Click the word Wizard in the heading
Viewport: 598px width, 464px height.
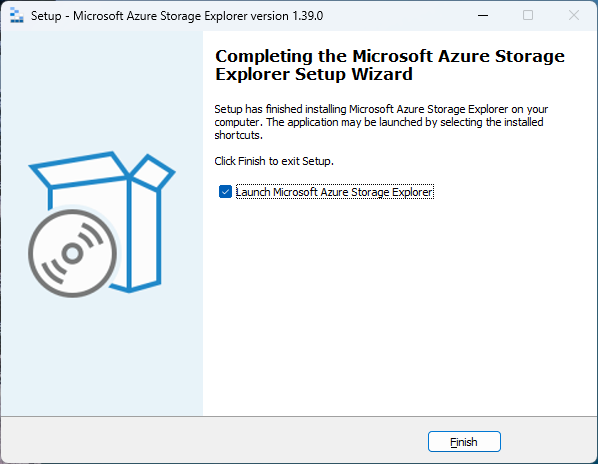click(x=382, y=74)
